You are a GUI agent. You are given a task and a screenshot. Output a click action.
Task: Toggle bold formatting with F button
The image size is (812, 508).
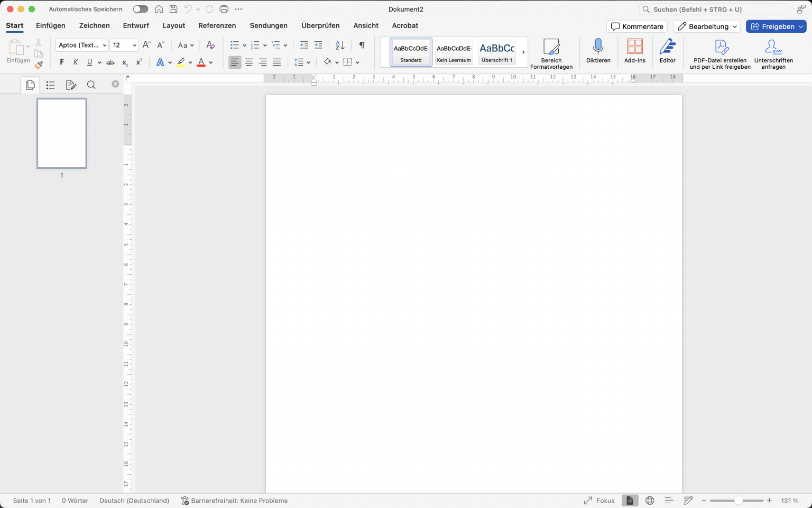pyautogui.click(x=61, y=62)
